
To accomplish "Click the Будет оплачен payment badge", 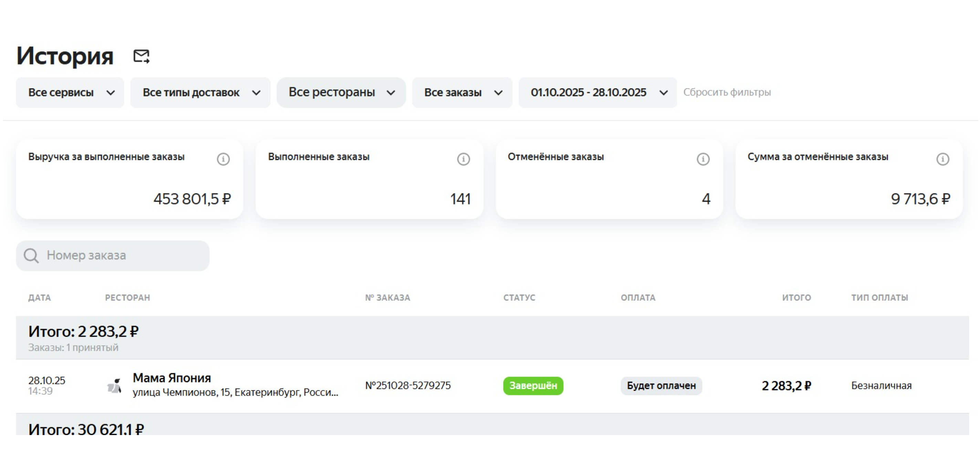I will [661, 385].
